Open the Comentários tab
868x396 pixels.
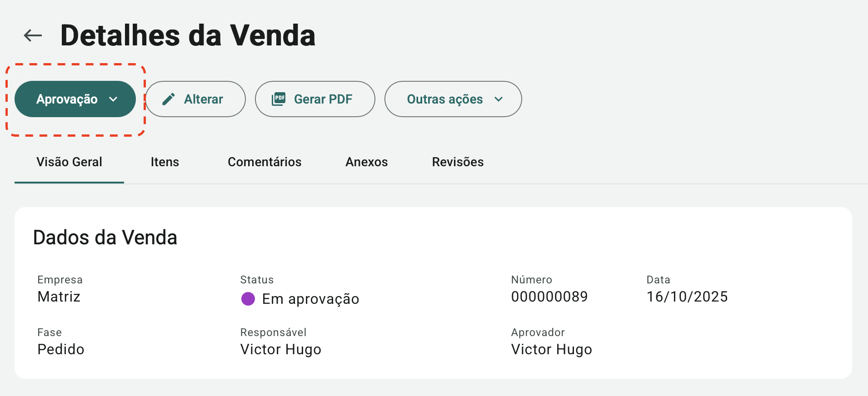(x=264, y=162)
